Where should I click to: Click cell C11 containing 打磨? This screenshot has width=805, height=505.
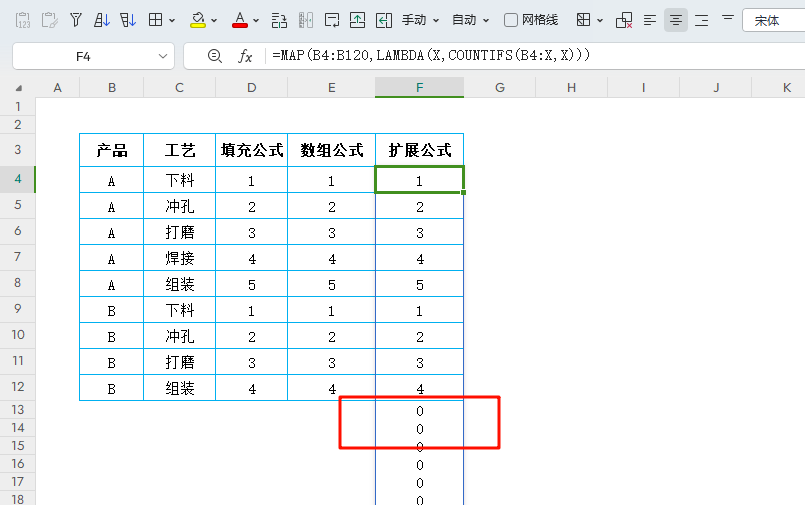click(x=179, y=362)
